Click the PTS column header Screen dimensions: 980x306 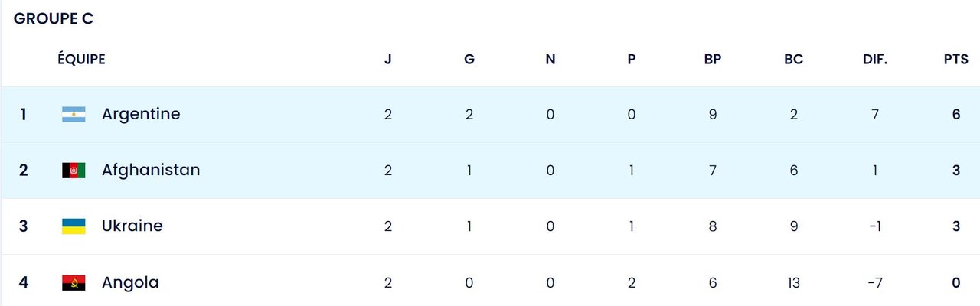pos(956,60)
